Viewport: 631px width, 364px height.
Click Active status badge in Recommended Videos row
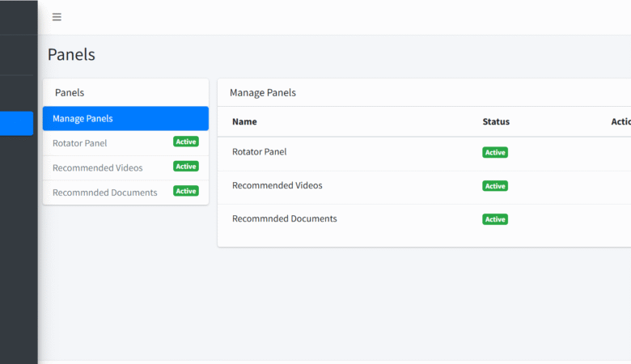point(495,186)
